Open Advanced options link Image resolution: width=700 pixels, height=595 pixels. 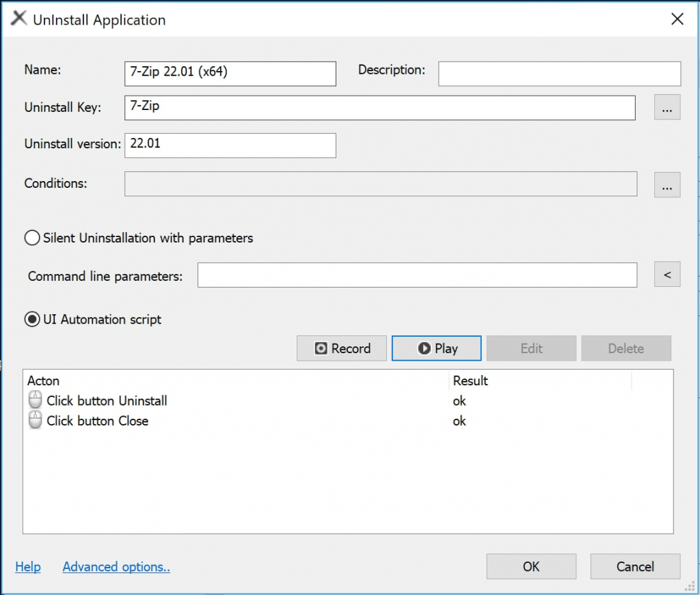[x=116, y=566]
